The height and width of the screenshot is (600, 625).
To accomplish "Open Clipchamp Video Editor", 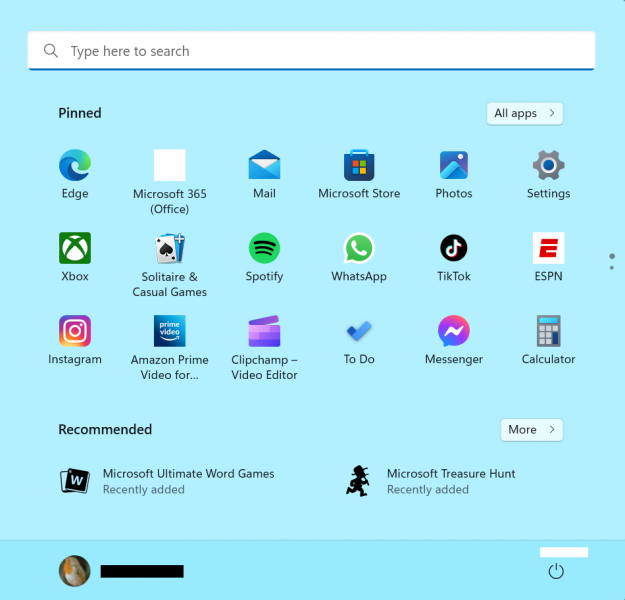I will [x=264, y=331].
